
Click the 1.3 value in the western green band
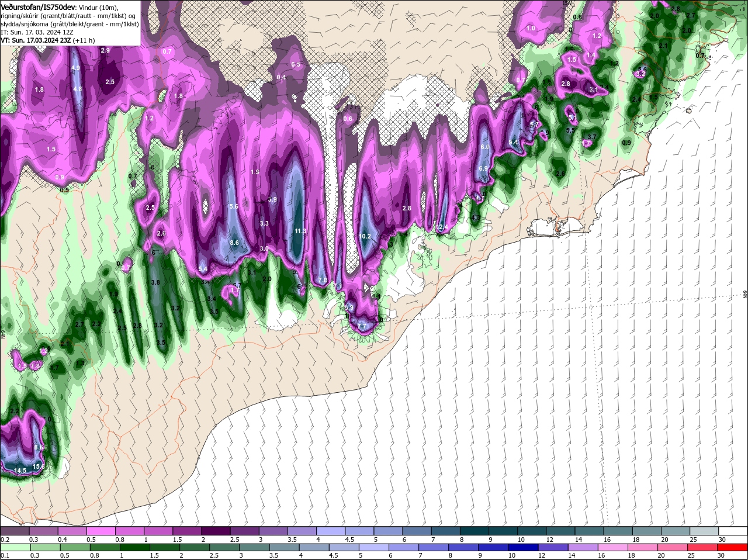[80, 363]
